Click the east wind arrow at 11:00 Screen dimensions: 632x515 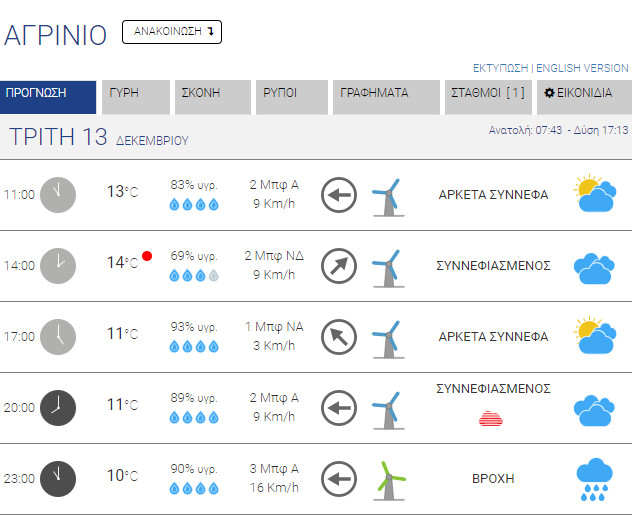pos(339,194)
